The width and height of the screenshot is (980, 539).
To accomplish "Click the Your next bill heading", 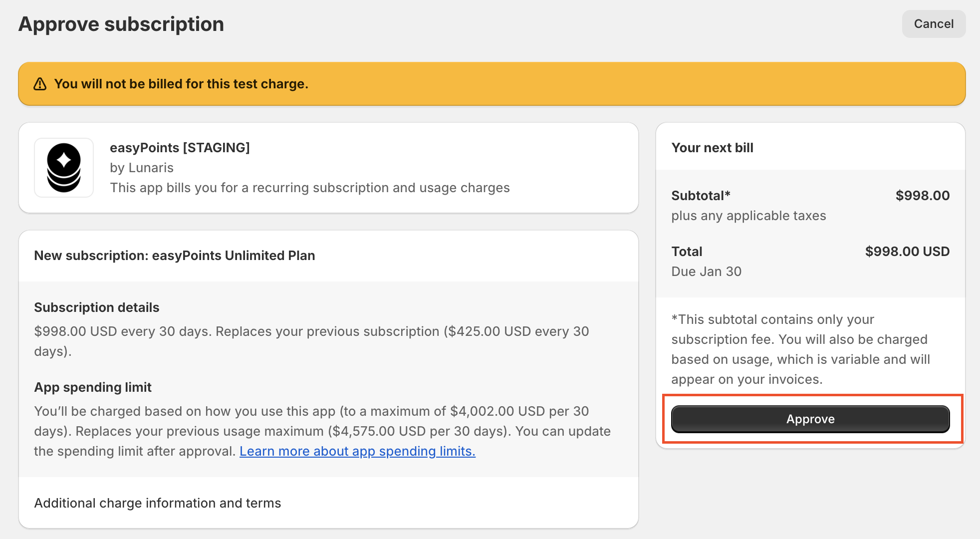I will [x=712, y=148].
